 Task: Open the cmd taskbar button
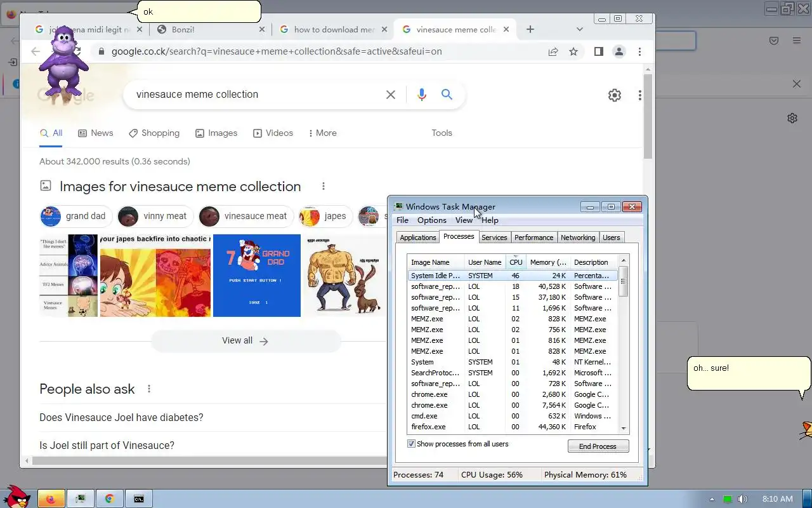(138, 498)
